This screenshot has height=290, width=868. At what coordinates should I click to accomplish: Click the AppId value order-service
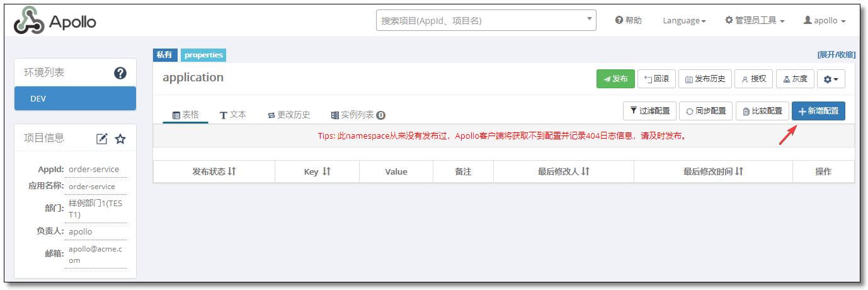click(x=94, y=169)
